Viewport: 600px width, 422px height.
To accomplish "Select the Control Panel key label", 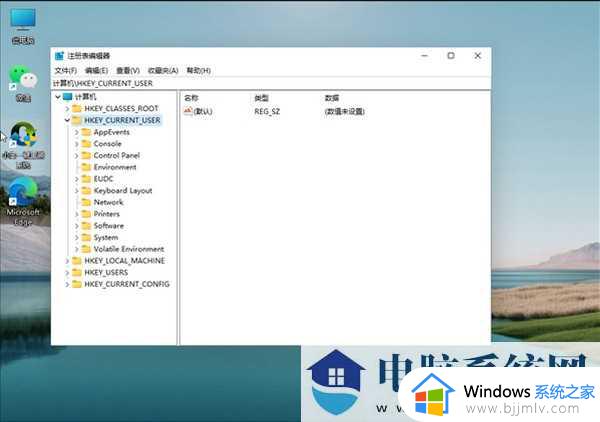I will tap(116, 155).
